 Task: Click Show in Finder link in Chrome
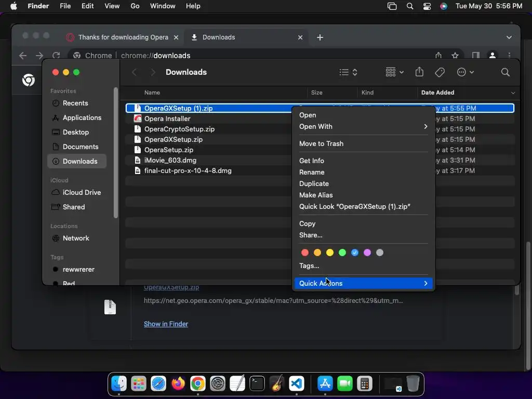pos(166,324)
